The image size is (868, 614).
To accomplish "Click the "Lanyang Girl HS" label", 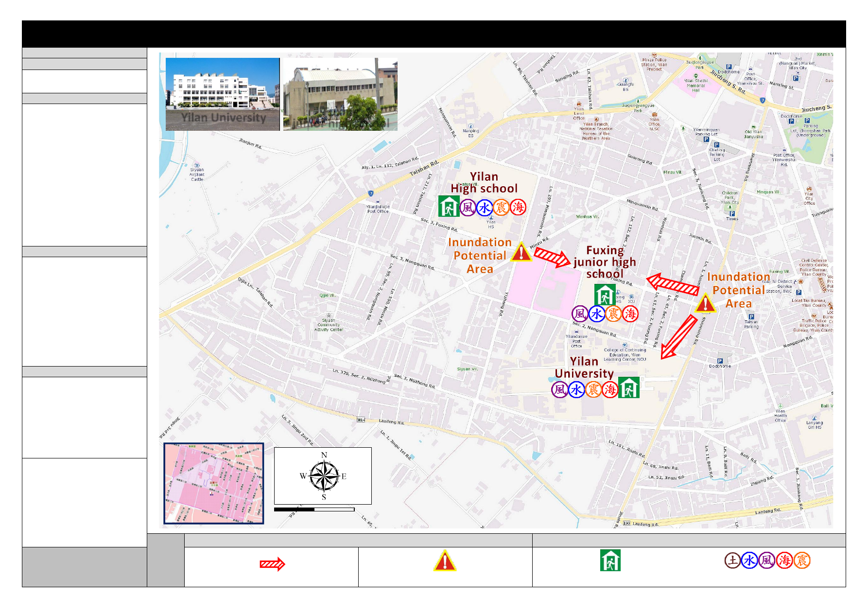I will (x=815, y=425).
